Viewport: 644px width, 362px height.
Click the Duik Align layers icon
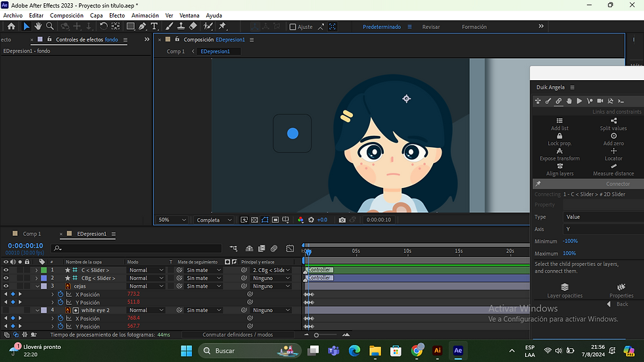pos(559,166)
